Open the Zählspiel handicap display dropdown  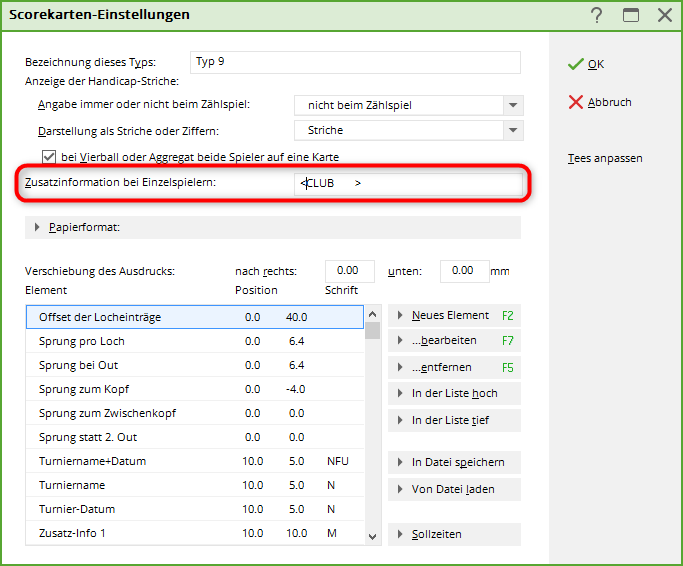pos(513,105)
